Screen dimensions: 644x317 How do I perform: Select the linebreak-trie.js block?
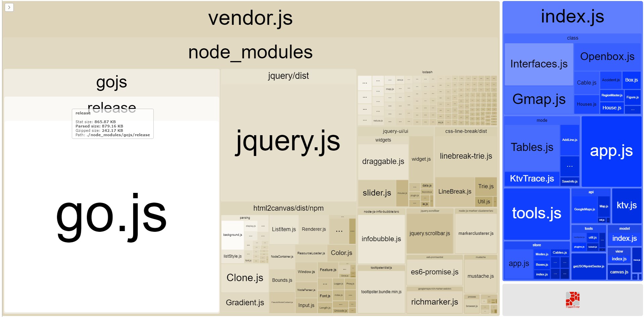point(466,156)
